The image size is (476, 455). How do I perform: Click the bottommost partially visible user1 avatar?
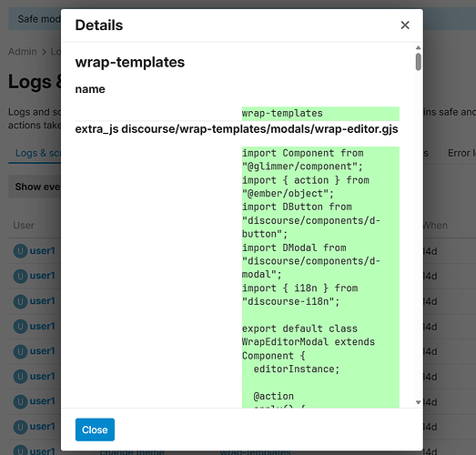pos(20,450)
